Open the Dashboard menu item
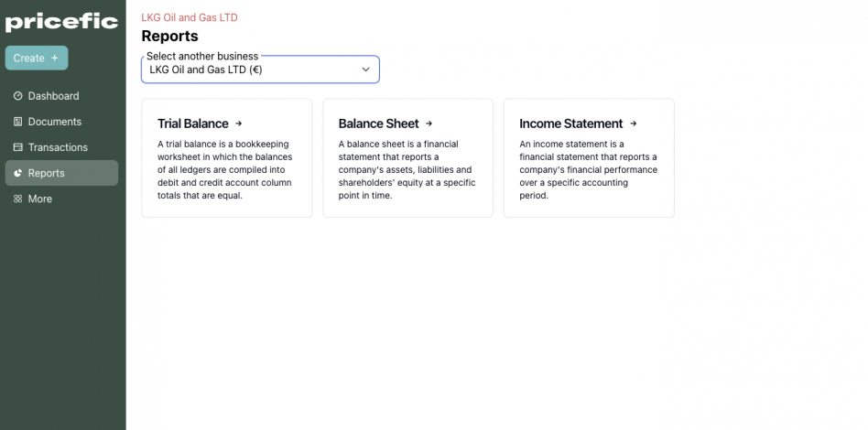Image resolution: width=868 pixels, height=430 pixels. (x=61, y=96)
